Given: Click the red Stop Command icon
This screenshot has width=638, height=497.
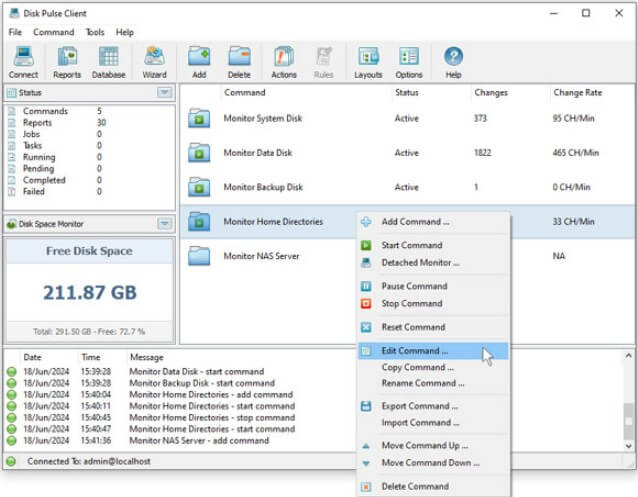Looking at the screenshot, I should [x=366, y=303].
